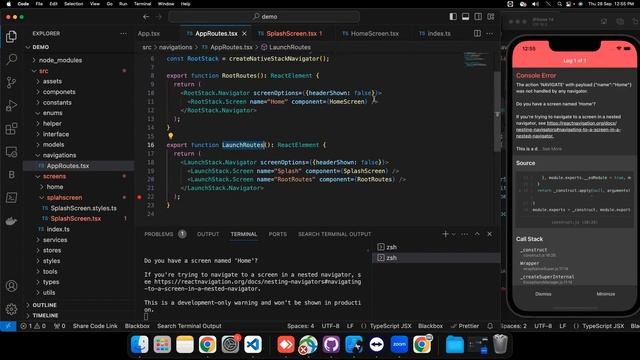Toggle the secondary sidebar layout icon

pos(478,17)
